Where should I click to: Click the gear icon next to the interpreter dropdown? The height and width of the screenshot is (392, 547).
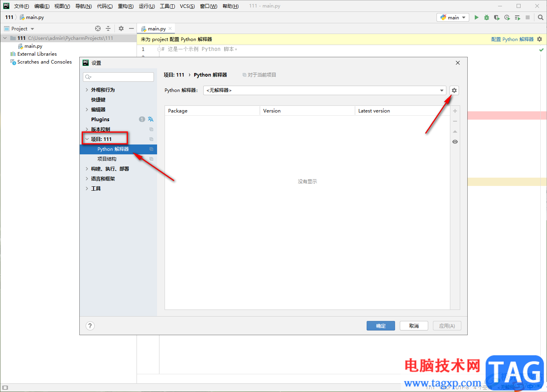click(x=454, y=90)
